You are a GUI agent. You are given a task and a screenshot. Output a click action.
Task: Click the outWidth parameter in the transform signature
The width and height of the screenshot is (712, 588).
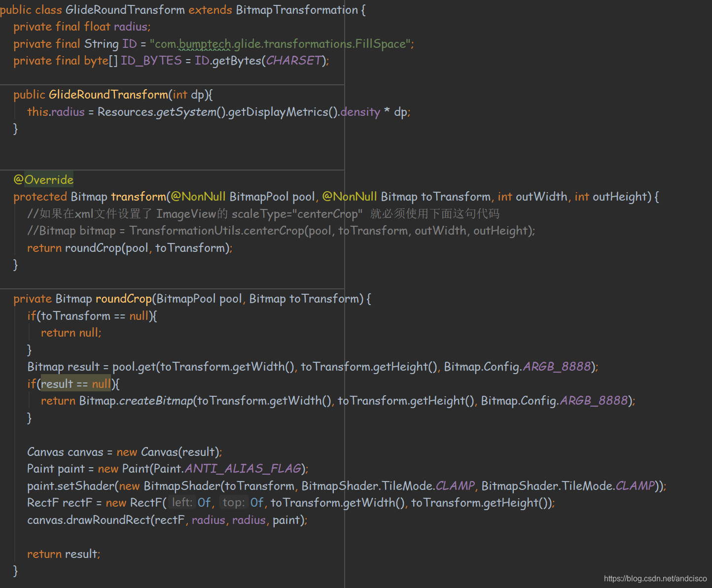[x=541, y=197]
